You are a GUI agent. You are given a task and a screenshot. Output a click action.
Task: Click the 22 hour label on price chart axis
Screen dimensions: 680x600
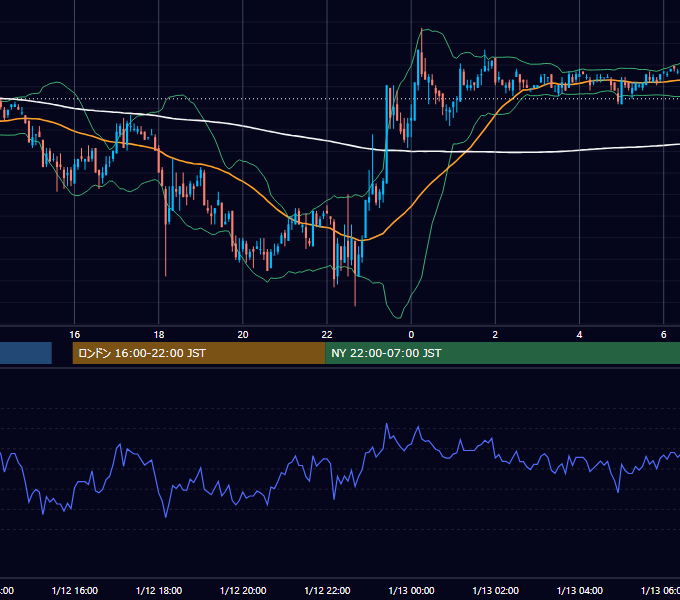(x=327, y=334)
